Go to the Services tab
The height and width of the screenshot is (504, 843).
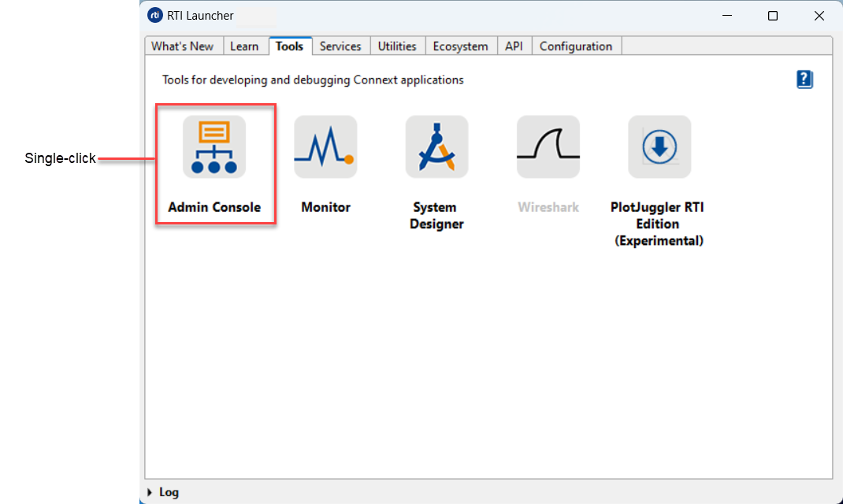(x=340, y=46)
